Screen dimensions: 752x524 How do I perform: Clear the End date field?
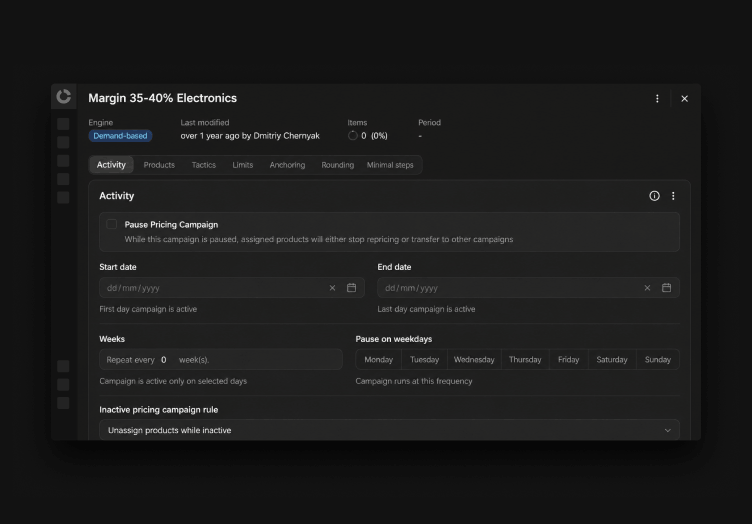click(x=647, y=288)
